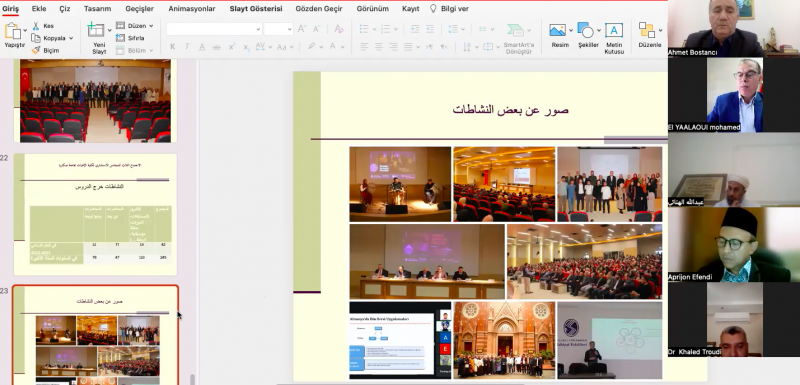Switch to the Giriş tab

point(10,9)
